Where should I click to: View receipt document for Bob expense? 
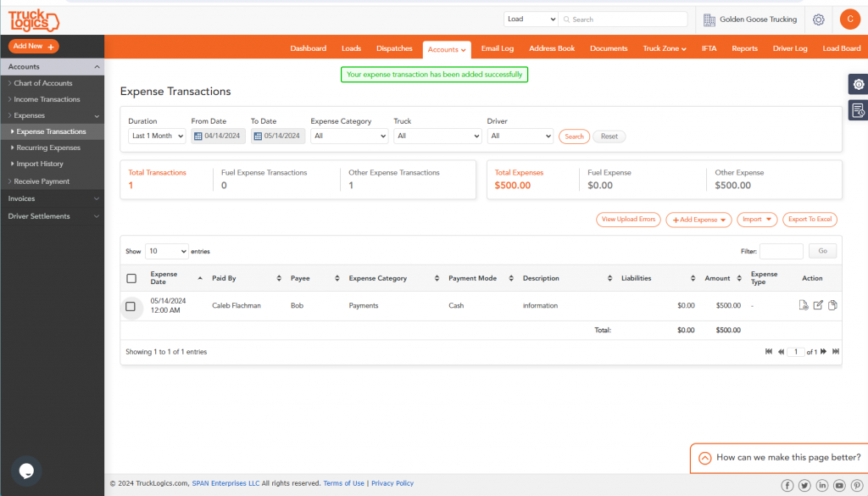(804, 305)
